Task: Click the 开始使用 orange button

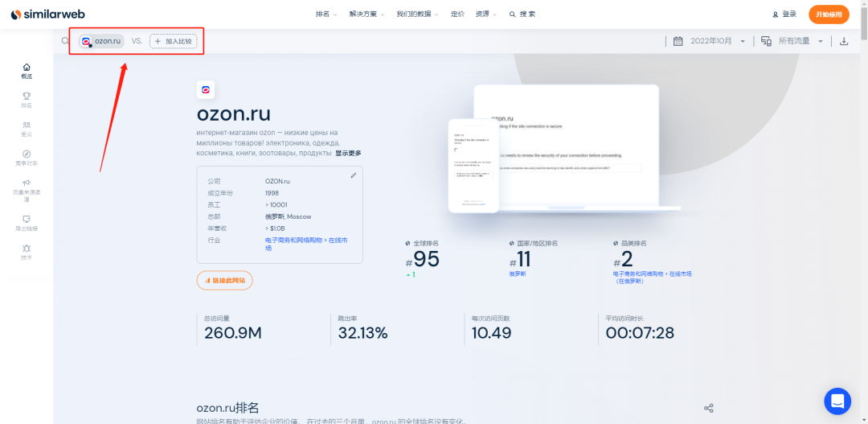Action: (x=829, y=14)
